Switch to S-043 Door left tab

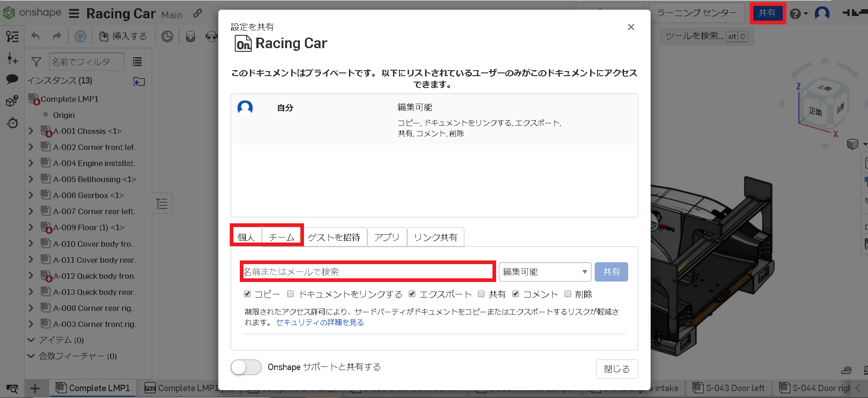tap(729, 388)
